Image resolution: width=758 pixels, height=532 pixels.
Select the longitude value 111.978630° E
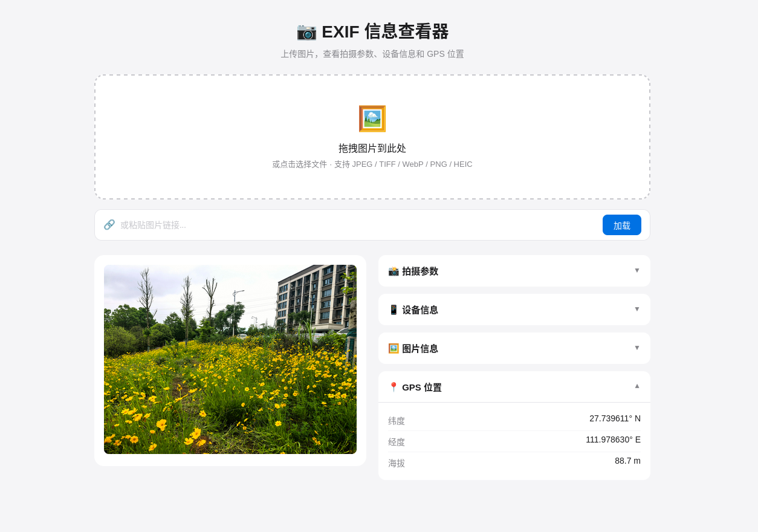(613, 440)
